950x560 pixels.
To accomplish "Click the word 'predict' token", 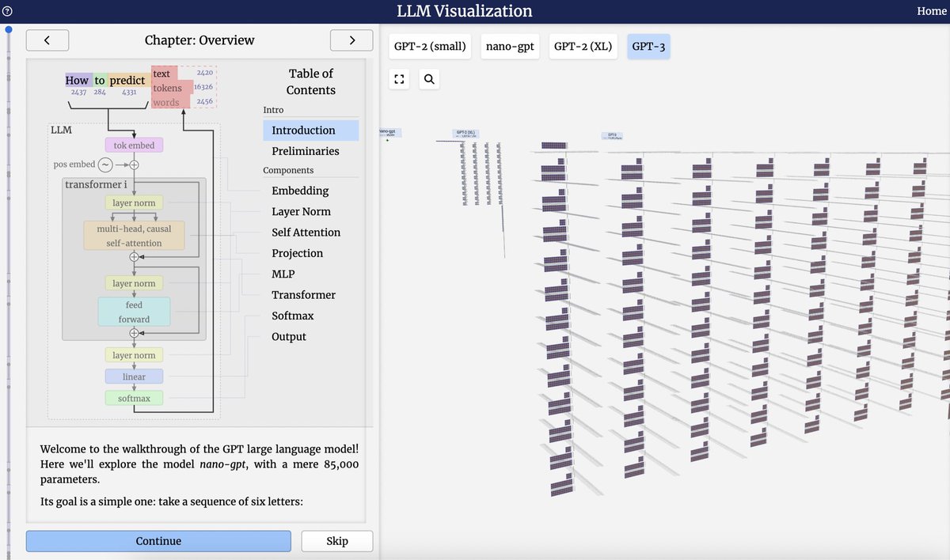I will [127, 81].
